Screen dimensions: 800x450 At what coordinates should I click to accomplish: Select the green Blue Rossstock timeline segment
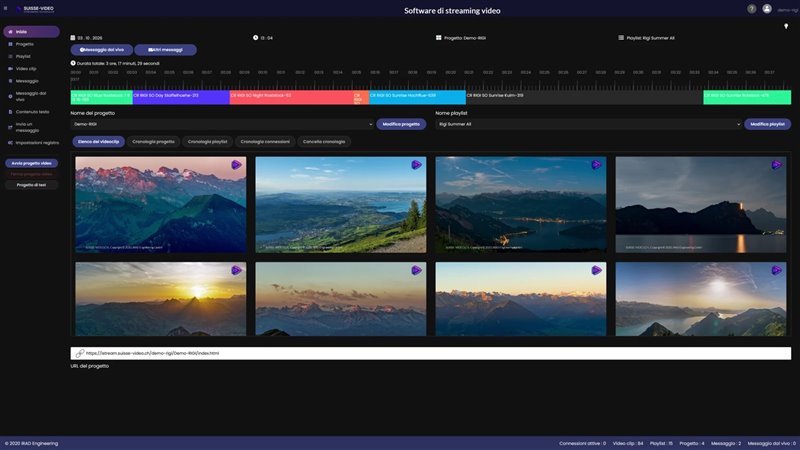tap(102, 97)
